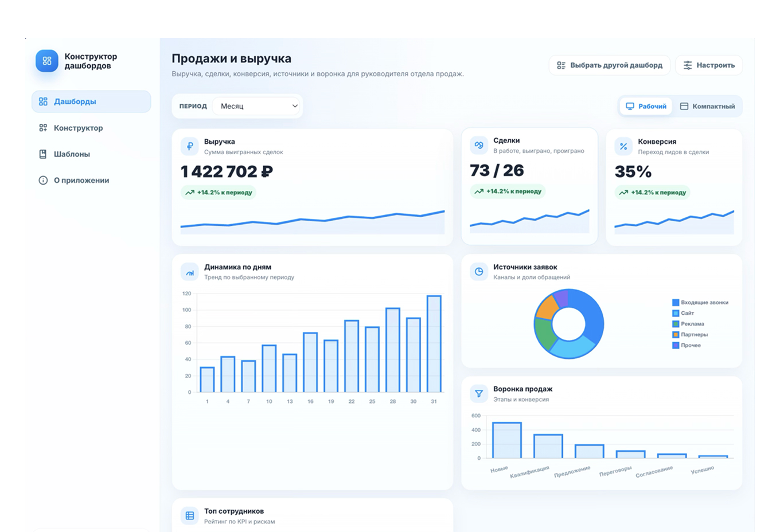Click the Предложение bar in funnel chart

click(x=590, y=451)
